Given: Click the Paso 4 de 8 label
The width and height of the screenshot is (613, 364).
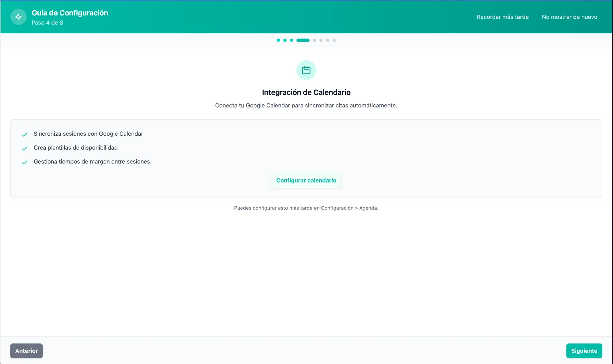Looking at the screenshot, I should [47, 23].
